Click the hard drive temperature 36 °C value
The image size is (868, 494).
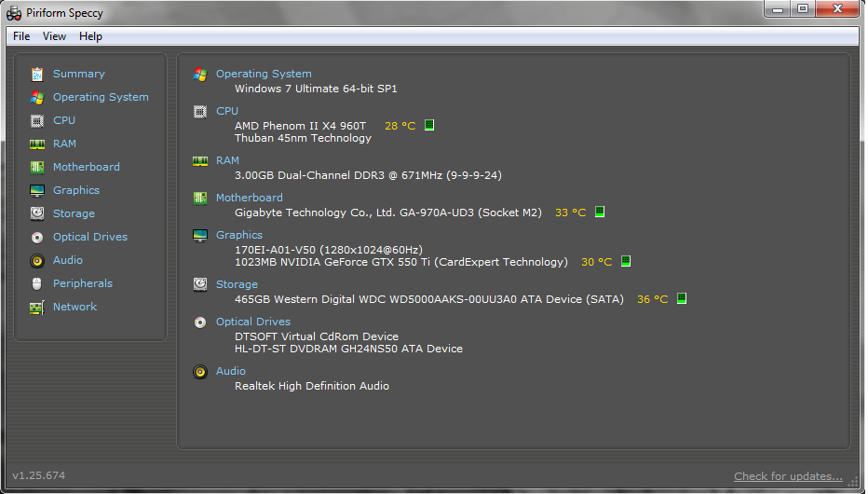click(x=653, y=299)
